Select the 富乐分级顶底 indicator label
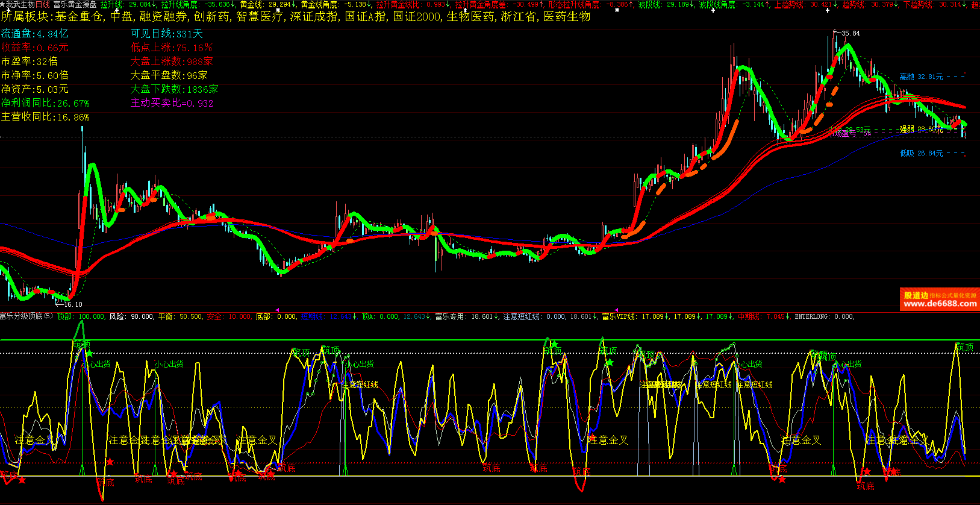Screen dimensions: 980x505 pyautogui.click(x=27, y=316)
